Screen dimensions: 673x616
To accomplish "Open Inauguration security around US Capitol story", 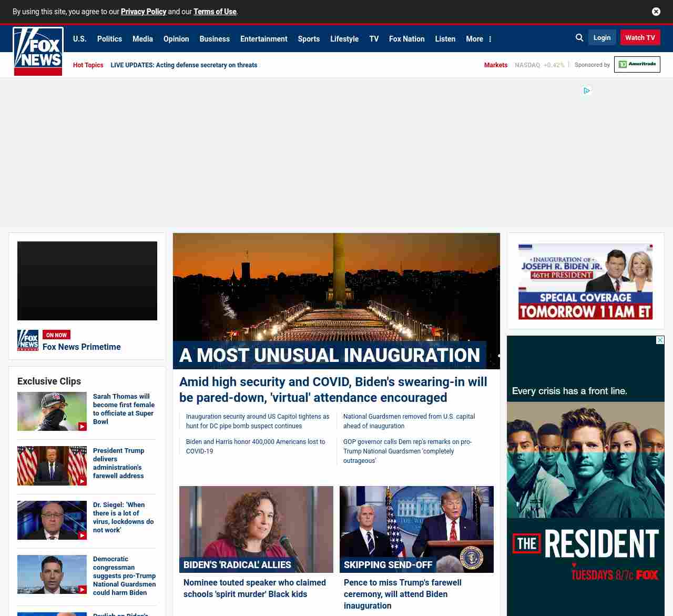I will click(x=258, y=421).
